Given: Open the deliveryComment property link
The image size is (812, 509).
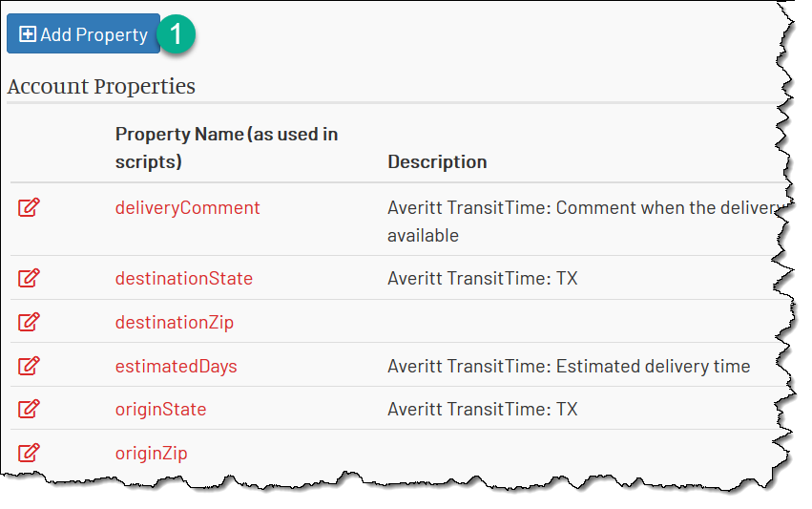Looking at the screenshot, I should tap(187, 208).
